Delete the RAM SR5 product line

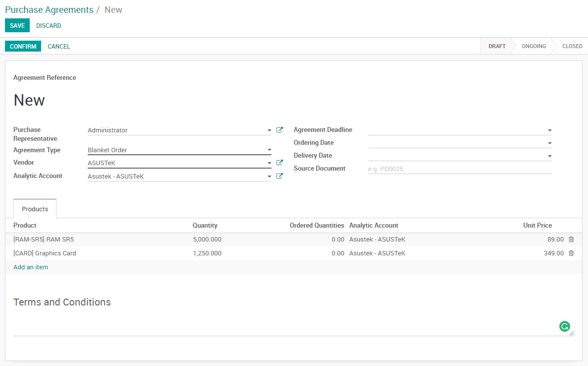pos(571,240)
